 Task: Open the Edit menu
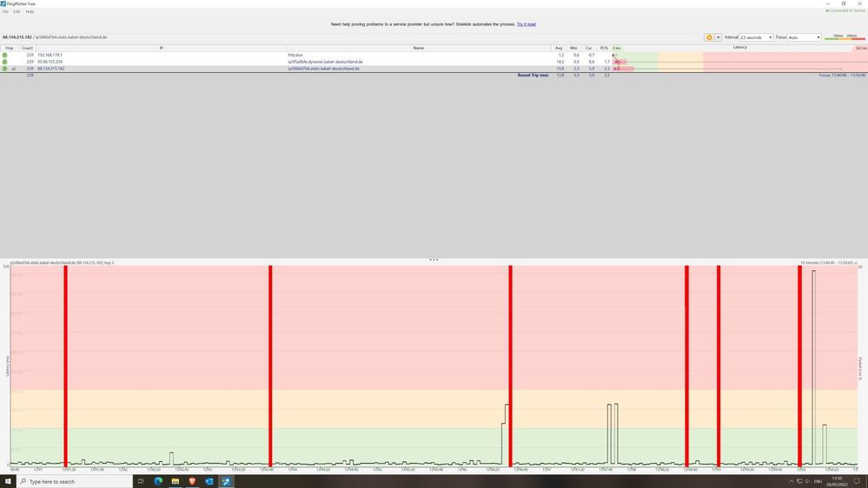click(x=17, y=11)
